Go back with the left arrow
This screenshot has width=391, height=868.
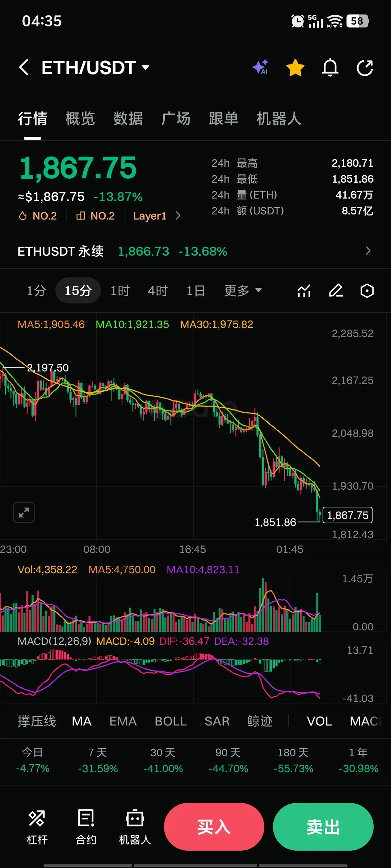24,68
